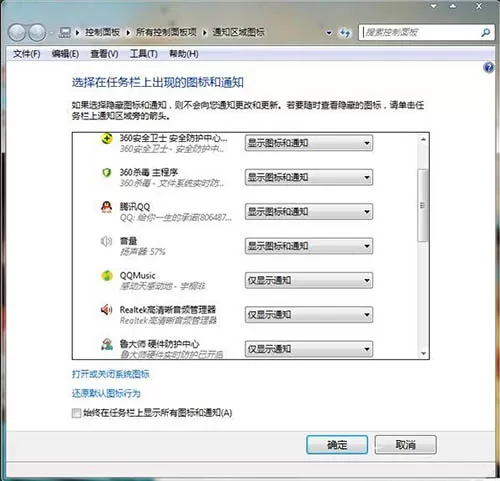The width and height of the screenshot is (500, 481).
Task: Click the refresh button beside address bar
Action: (x=345, y=33)
